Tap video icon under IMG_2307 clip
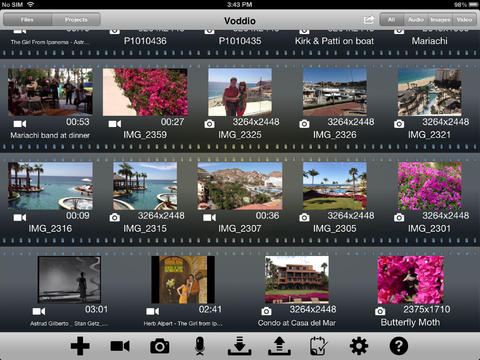Image resolution: width=480 pixels, height=360 pixels. coord(209,218)
